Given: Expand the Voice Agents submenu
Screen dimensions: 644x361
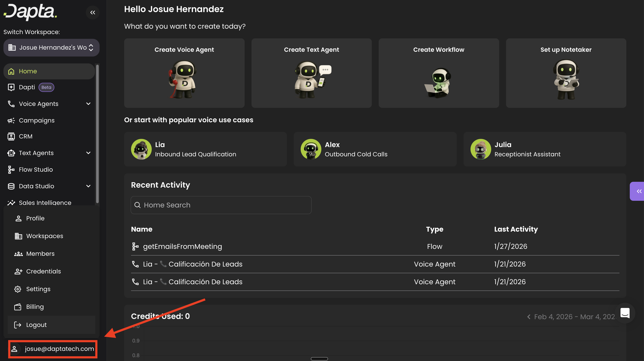Looking at the screenshot, I should 88,104.
